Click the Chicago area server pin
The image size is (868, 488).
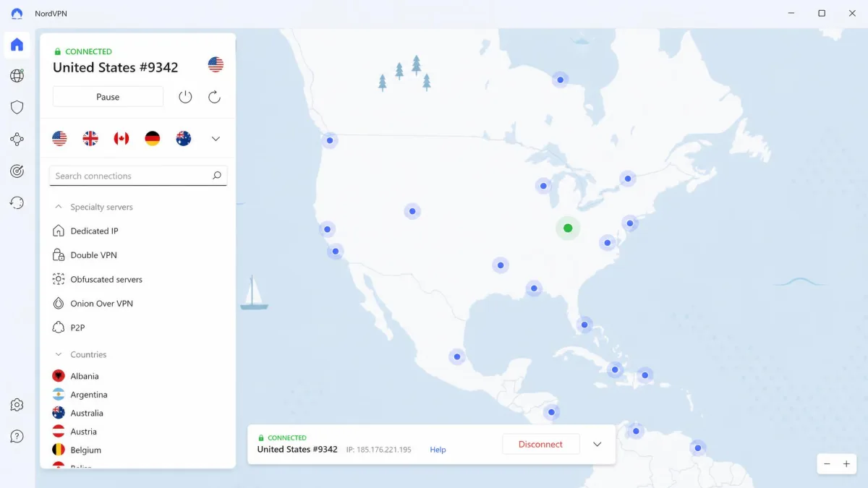click(543, 186)
